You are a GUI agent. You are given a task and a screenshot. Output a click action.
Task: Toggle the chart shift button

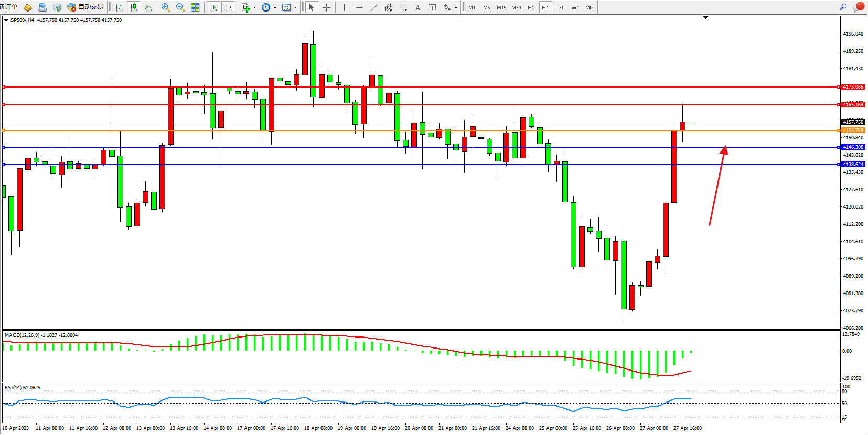(228, 7)
